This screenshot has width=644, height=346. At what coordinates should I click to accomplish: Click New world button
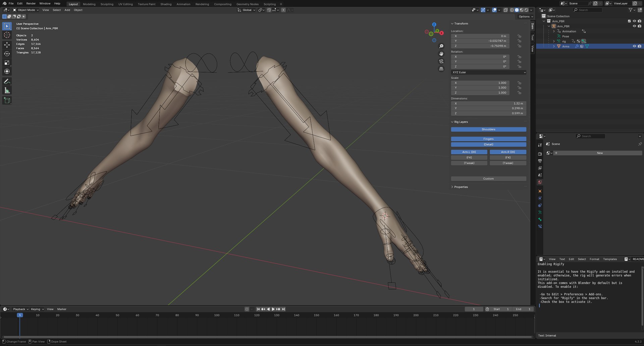[600, 153]
